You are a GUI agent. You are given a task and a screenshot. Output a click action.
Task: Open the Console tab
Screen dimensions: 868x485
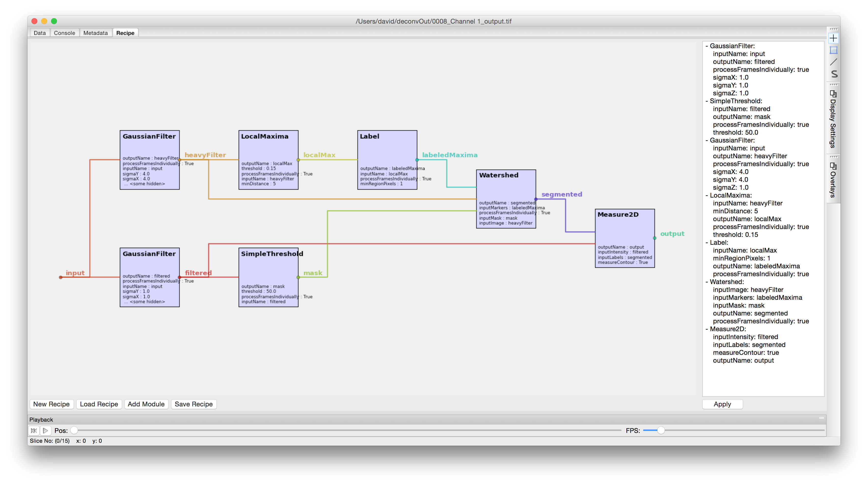pyautogui.click(x=64, y=33)
